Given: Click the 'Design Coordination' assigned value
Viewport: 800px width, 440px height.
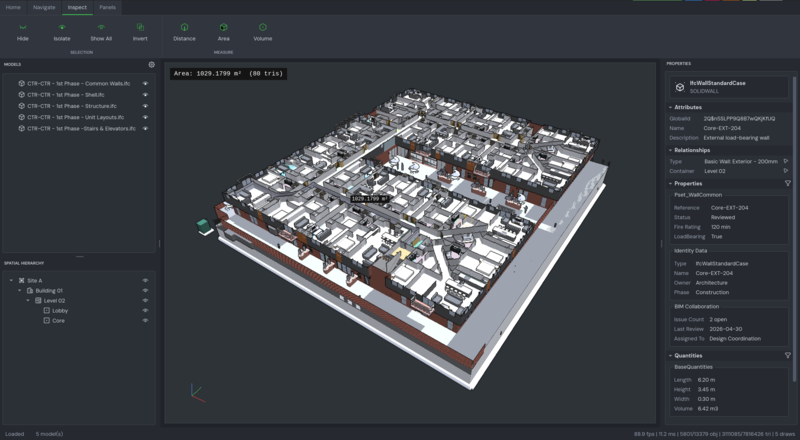Looking at the screenshot, I should pyautogui.click(x=735, y=338).
